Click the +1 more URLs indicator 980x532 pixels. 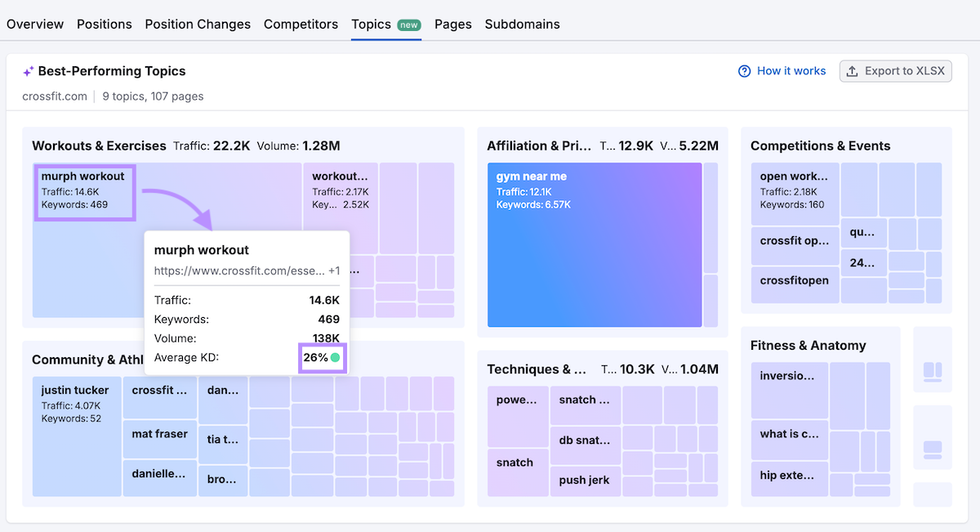333,270
